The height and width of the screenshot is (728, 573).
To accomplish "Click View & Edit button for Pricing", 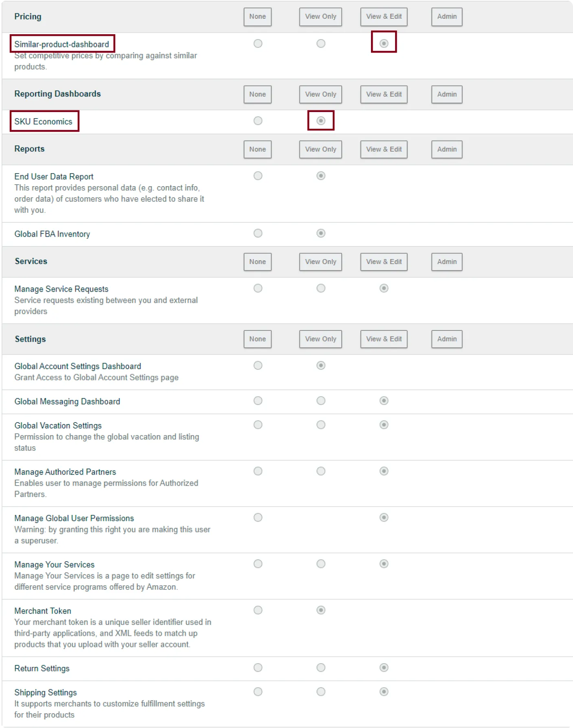I will [x=384, y=17].
